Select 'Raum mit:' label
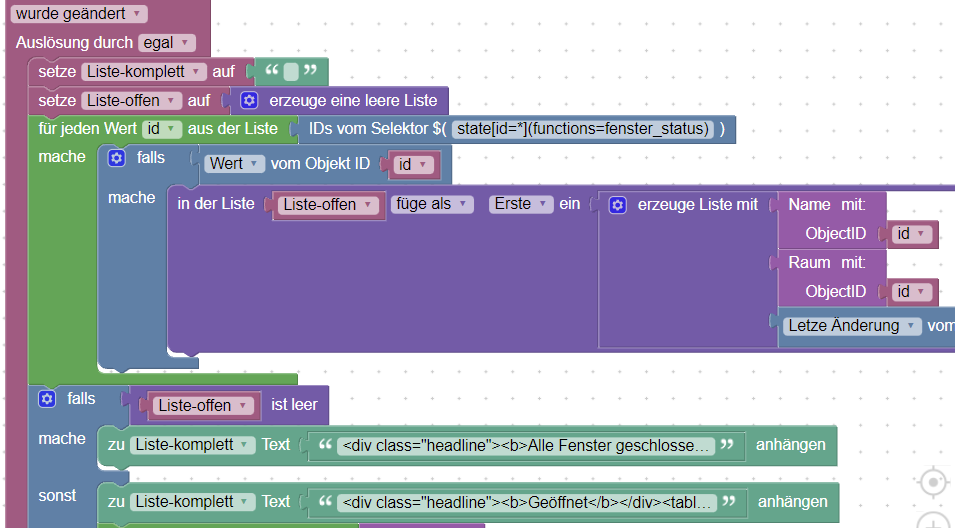 tap(826, 262)
